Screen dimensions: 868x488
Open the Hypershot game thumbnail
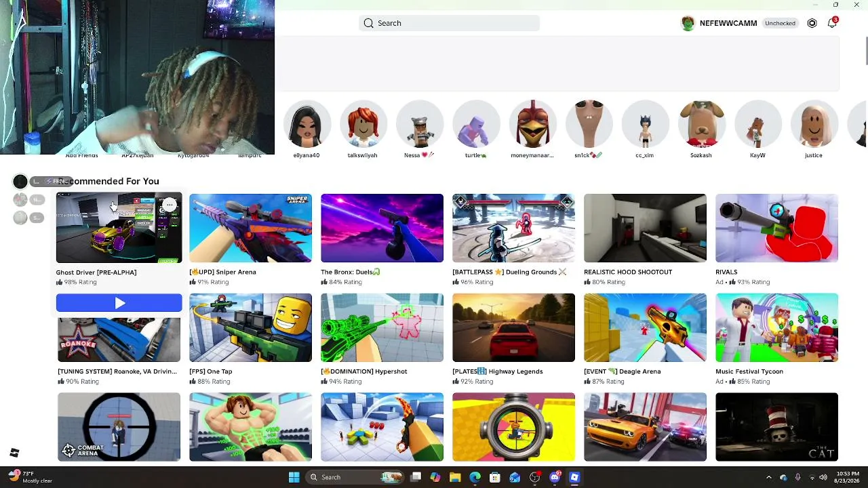point(382,328)
